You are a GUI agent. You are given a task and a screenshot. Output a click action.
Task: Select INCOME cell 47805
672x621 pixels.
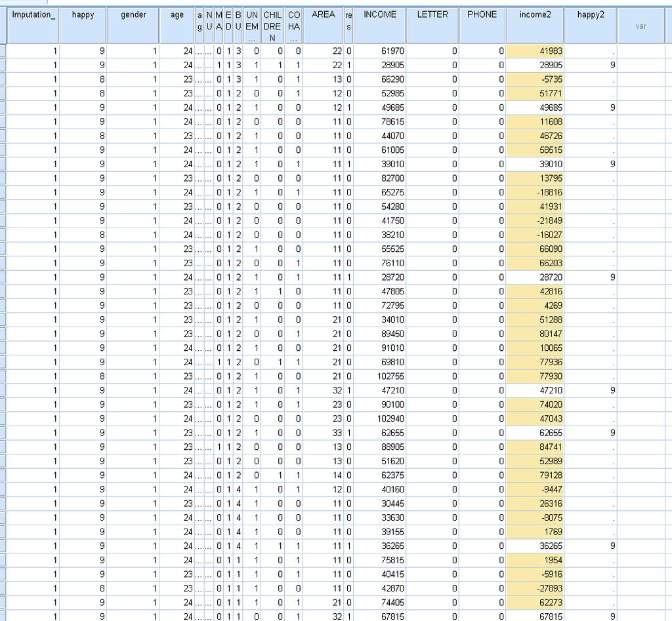(x=380, y=291)
